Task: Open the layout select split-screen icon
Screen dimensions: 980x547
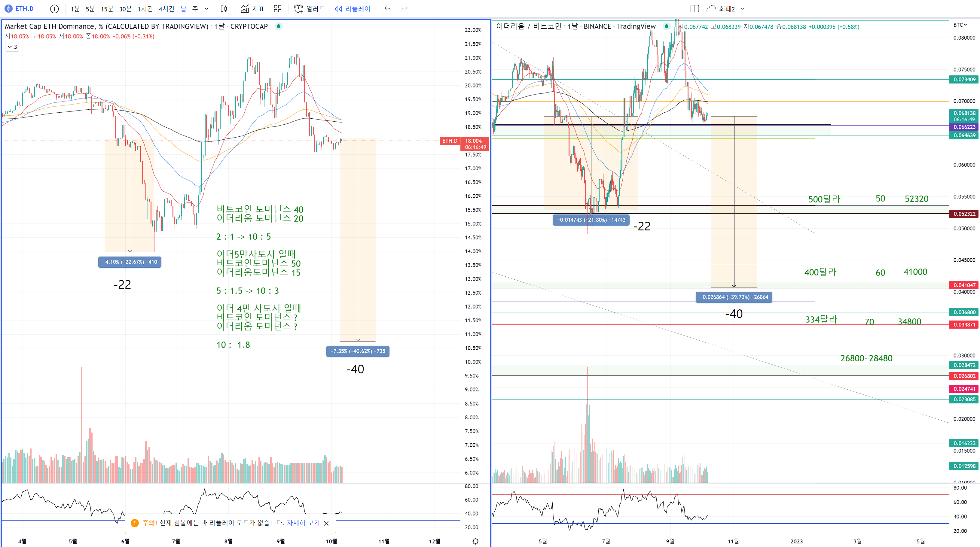Action: click(x=694, y=9)
